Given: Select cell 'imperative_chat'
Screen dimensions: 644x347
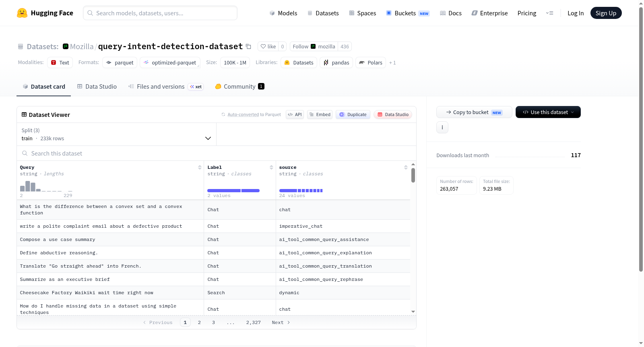Looking at the screenshot, I should [x=343, y=226].
